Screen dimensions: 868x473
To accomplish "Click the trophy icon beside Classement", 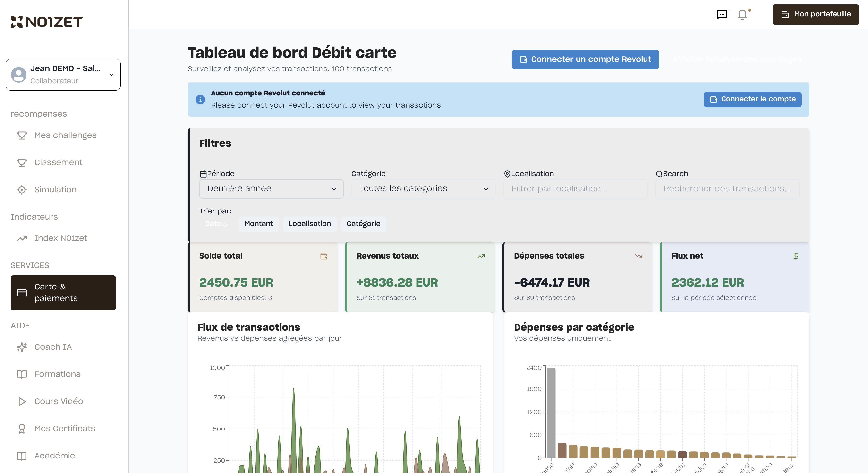I will coord(22,163).
